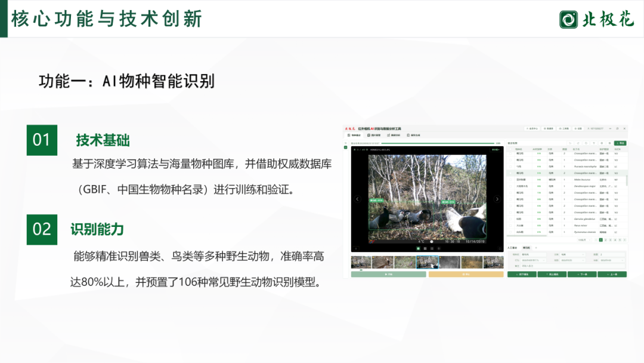The image size is (644, 363).
Task: Check the Pucrasia macrolopha row checkbox
Action: coord(510,167)
